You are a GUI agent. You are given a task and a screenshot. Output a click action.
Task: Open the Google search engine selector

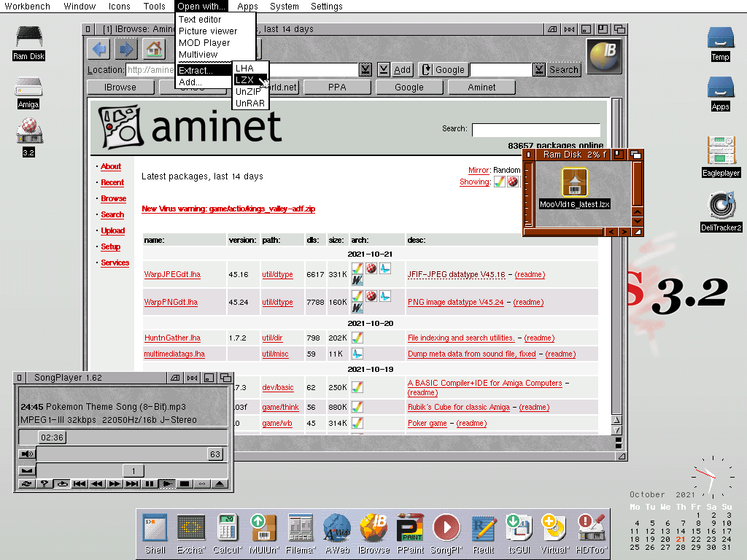[444, 69]
